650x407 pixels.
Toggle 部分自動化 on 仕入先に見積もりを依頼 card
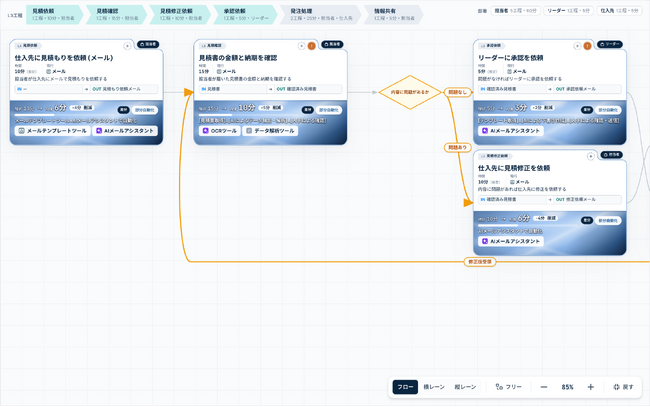pyautogui.click(x=145, y=110)
